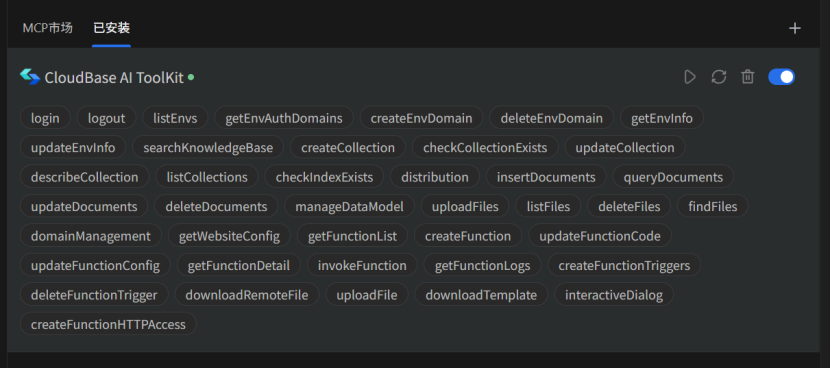
Task: Click the describeCollection chip
Action: coord(85,177)
